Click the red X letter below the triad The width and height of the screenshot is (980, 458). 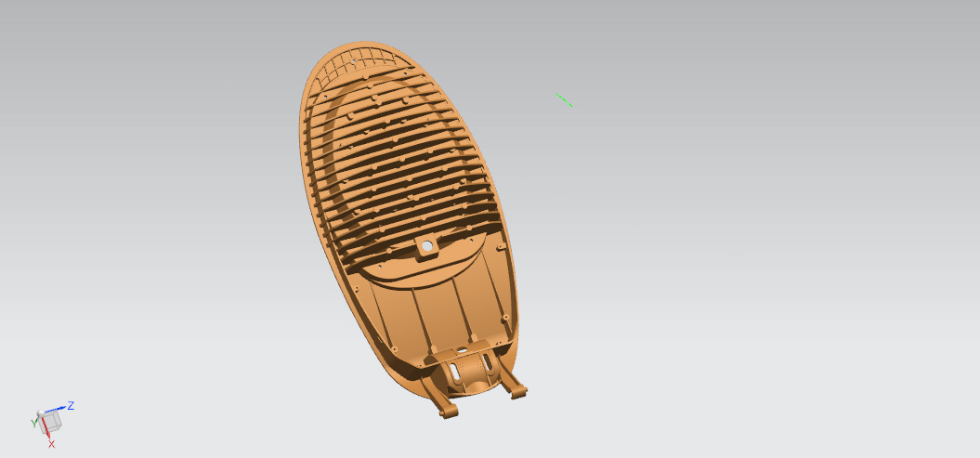[x=51, y=444]
